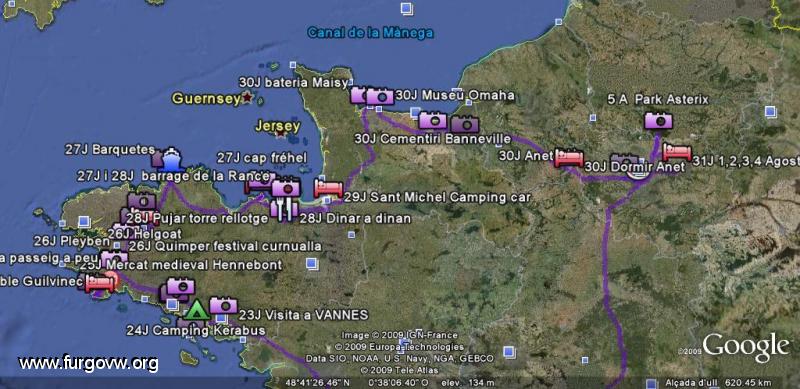This screenshot has height=389, width=800.
Task: Click the red star marker at Guernsey
Action: (247, 96)
